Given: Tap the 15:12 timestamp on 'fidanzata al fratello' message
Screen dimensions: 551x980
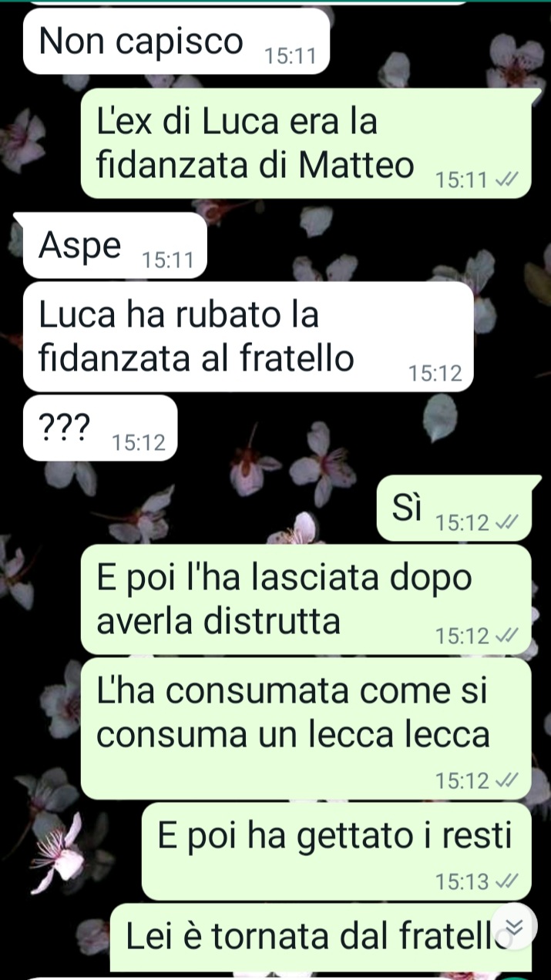Looking at the screenshot, I should 435,374.
